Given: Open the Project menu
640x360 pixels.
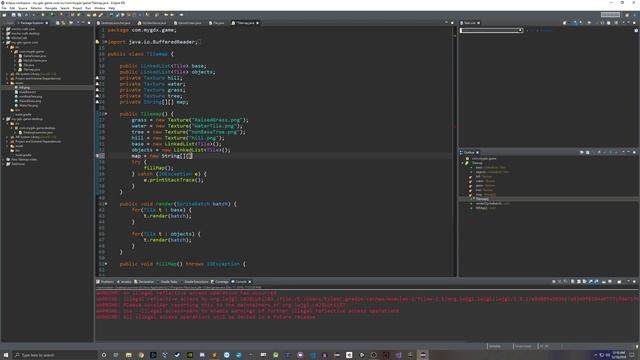Looking at the screenshot, I should click(x=77, y=8).
